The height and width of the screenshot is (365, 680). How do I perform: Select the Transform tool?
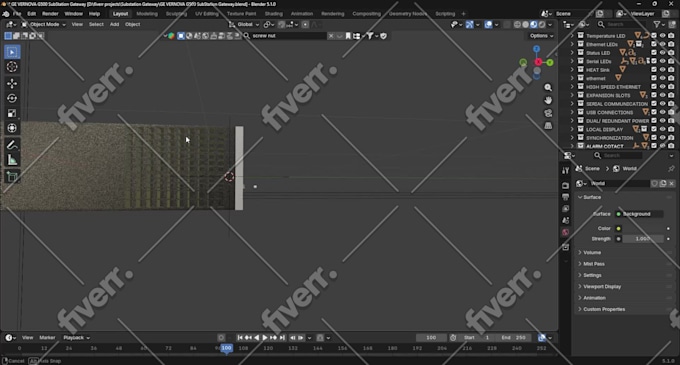tap(12, 128)
